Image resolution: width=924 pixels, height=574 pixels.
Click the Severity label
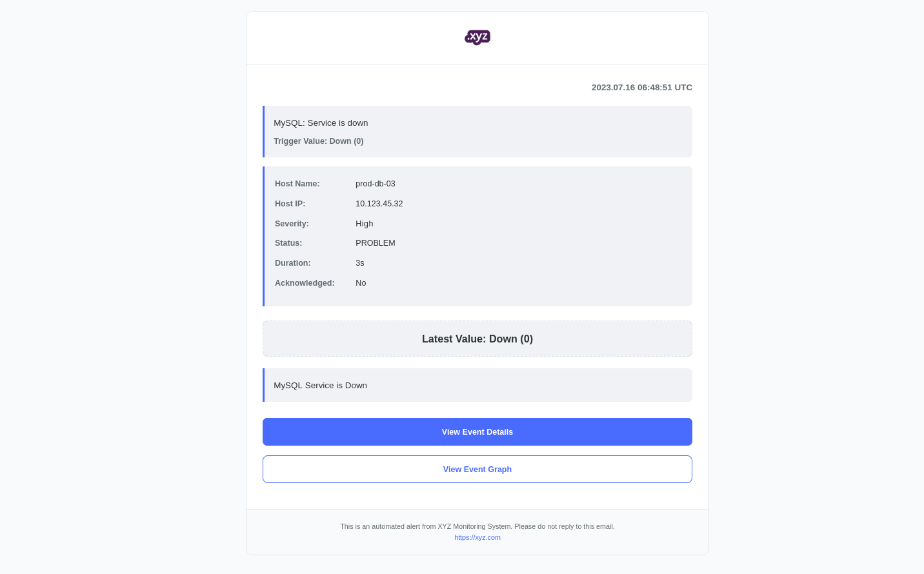click(292, 224)
